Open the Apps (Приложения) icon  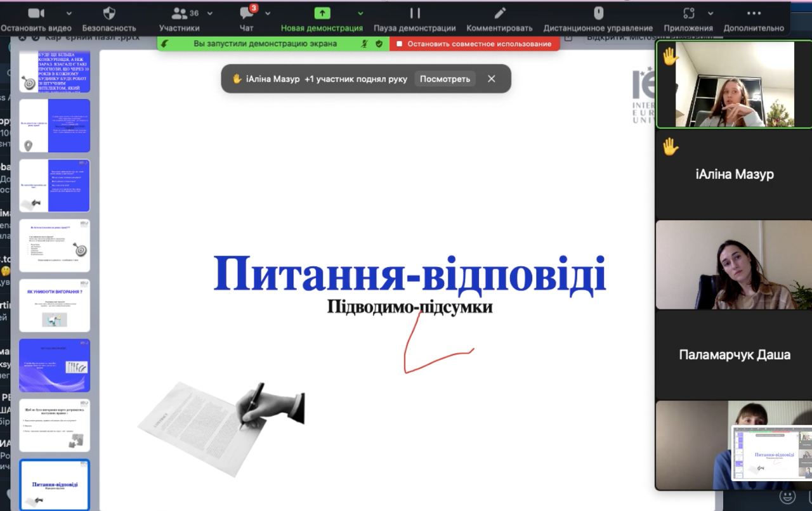tap(688, 13)
